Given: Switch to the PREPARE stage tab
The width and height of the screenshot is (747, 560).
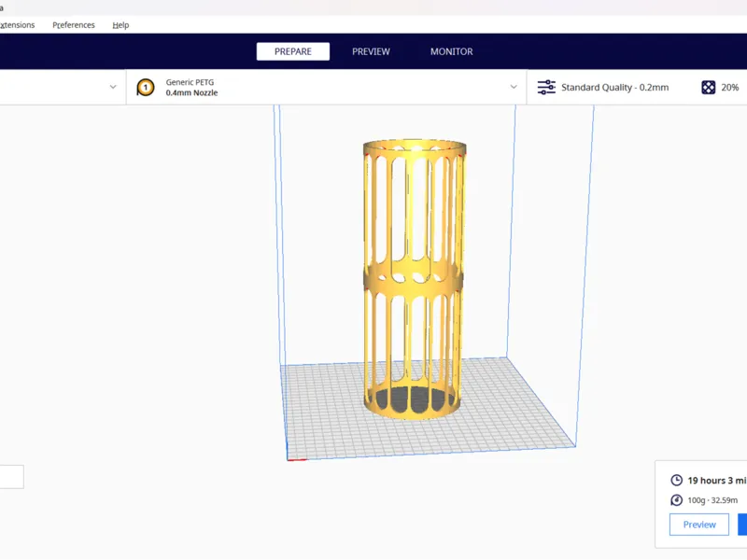Looking at the screenshot, I should pos(293,51).
